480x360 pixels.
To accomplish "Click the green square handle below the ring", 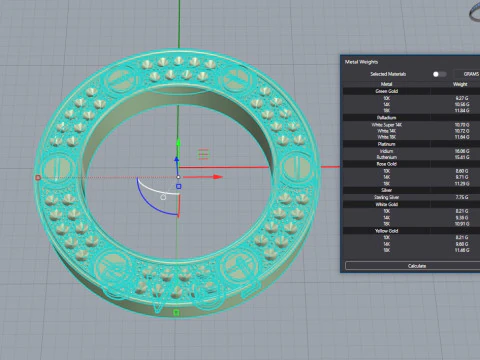I will pyautogui.click(x=176, y=312).
